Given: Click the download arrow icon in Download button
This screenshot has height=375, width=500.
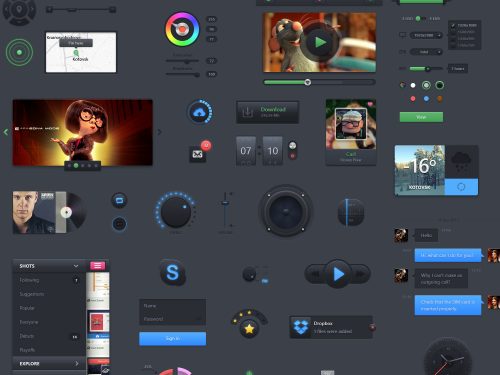Looking at the screenshot, I should [247, 112].
